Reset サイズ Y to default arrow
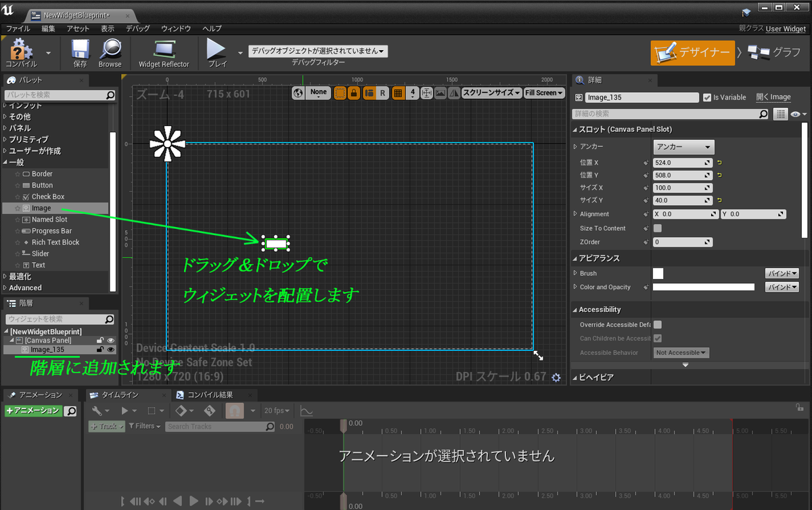The height and width of the screenshot is (510, 812). tap(719, 200)
